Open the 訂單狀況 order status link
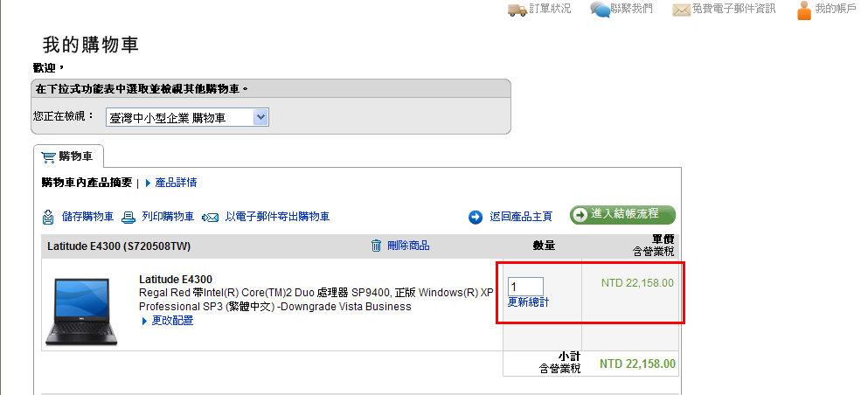 [x=550, y=9]
